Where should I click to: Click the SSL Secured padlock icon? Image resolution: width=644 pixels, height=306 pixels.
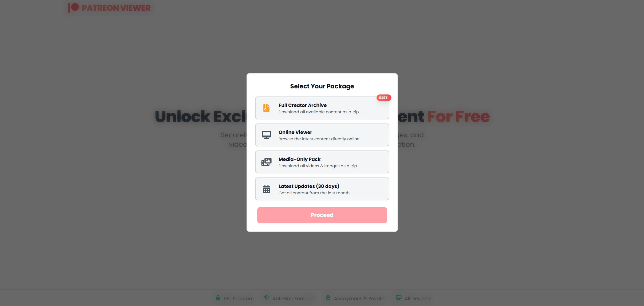pos(217,298)
